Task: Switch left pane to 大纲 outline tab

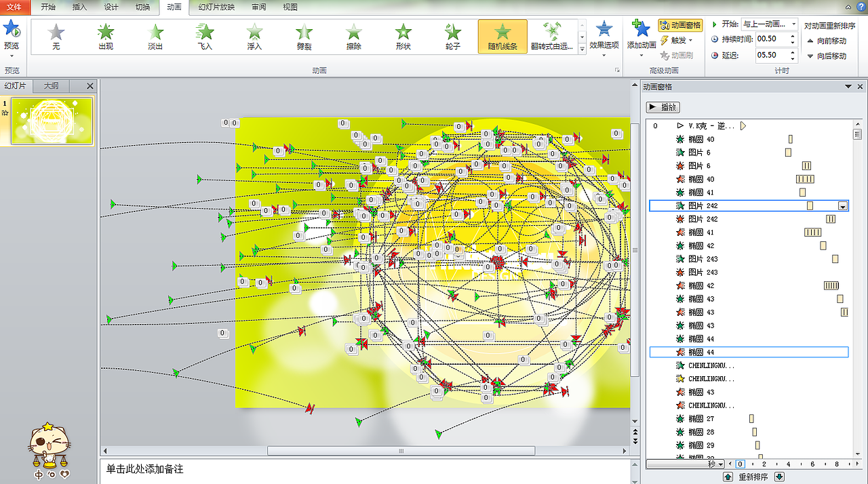Action: (51, 86)
